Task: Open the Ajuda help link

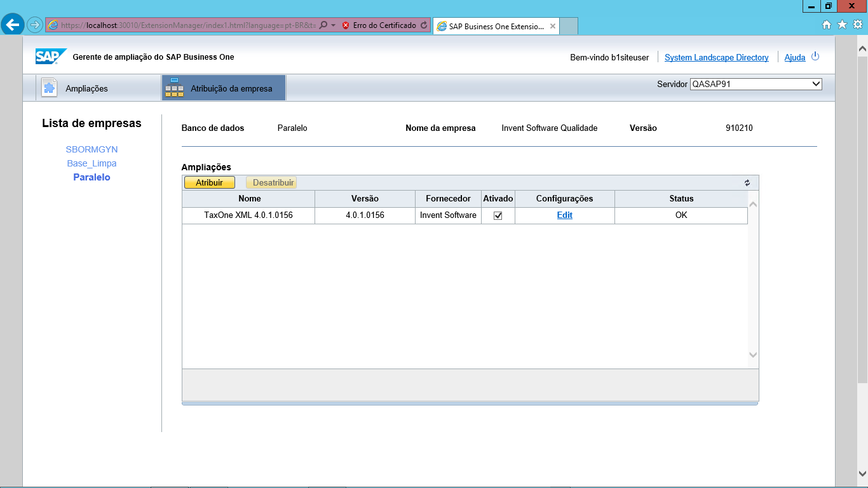Action: pos(795,57)
